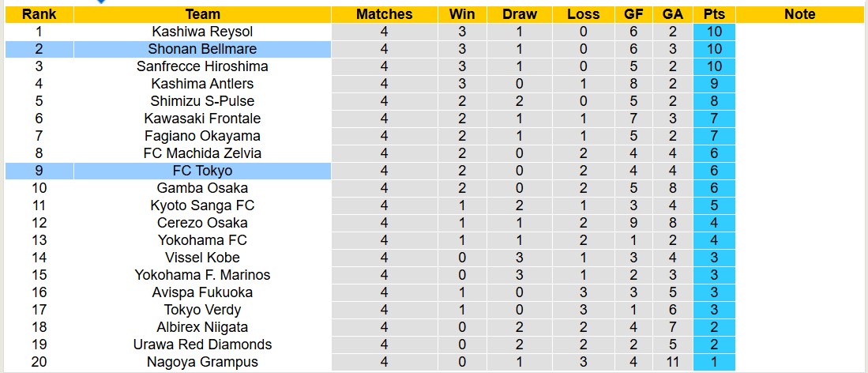The height and width of the screenshot is (373, 868).
Task: Click Nagoya Grampus's 1 point cell
Action: [x=714, y=362]
